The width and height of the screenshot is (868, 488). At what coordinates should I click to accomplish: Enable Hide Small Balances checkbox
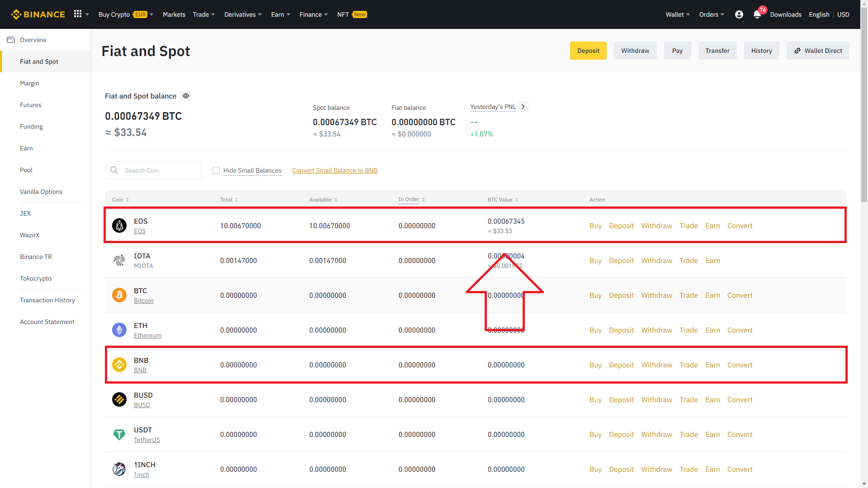[x=216, y=170]
